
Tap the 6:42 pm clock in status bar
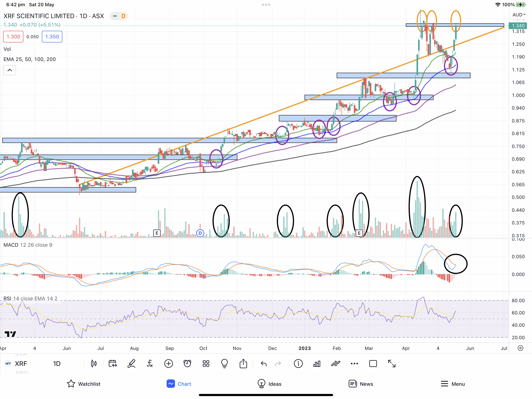(x=15, y=4)
